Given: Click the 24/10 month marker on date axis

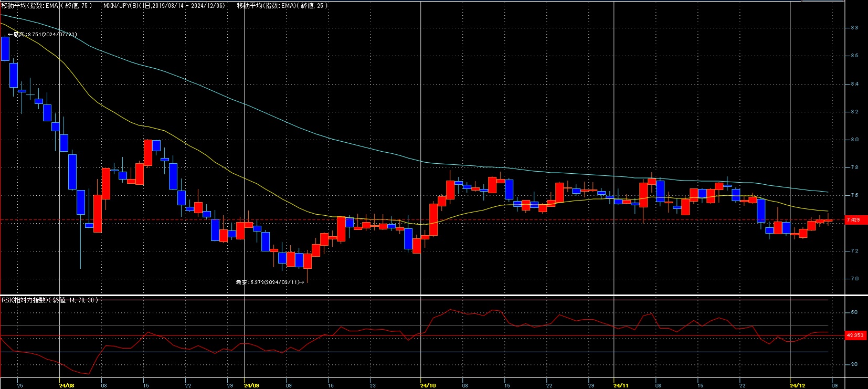Looking at the screenshot, I should (428, 385).
